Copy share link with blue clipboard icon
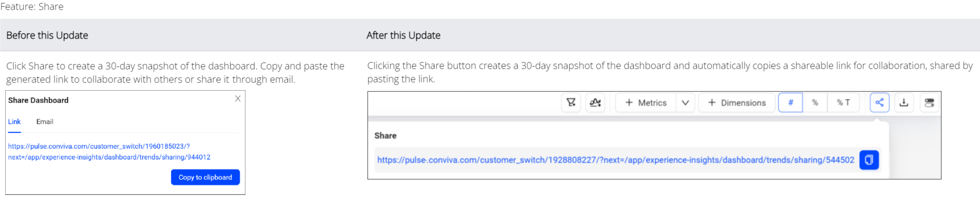This screenshot has width=980, height=197. click(869, 160)
